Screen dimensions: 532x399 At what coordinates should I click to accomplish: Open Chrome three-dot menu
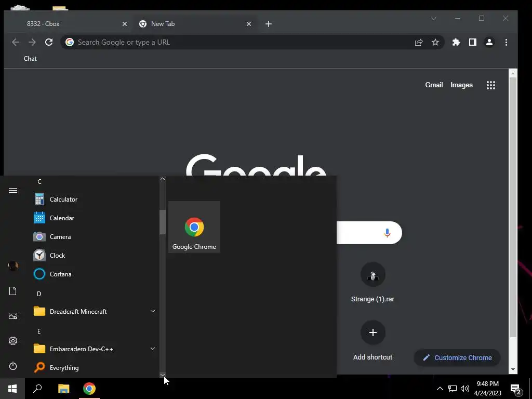[x=506, y=42]
